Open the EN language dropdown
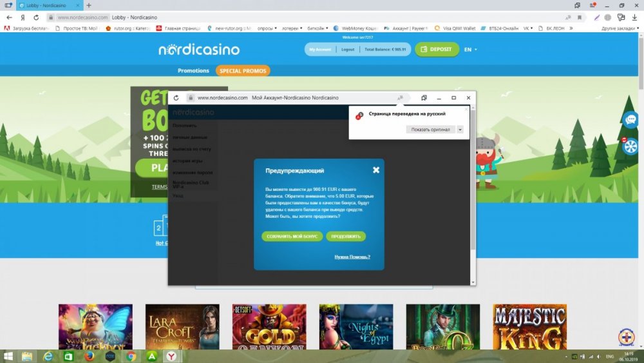 point(470,50)
